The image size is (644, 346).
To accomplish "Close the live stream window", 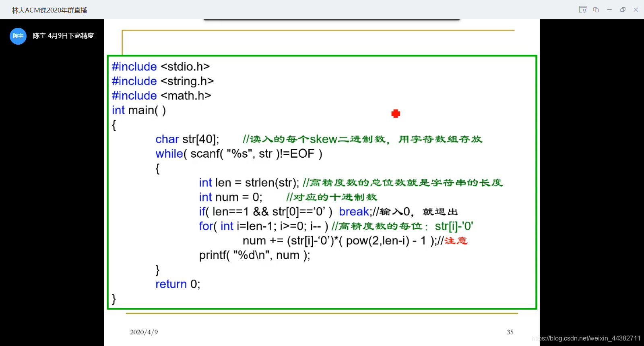I will [x=636, y=10].
